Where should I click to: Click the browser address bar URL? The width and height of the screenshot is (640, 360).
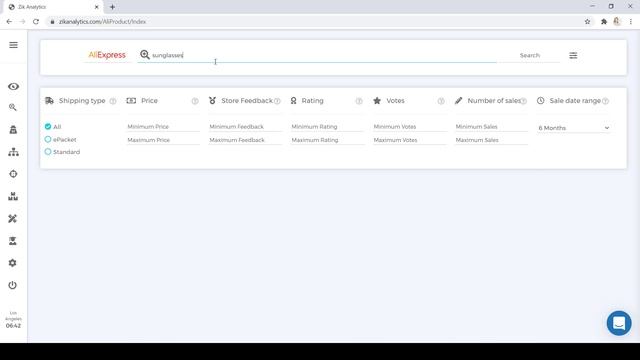102,22
